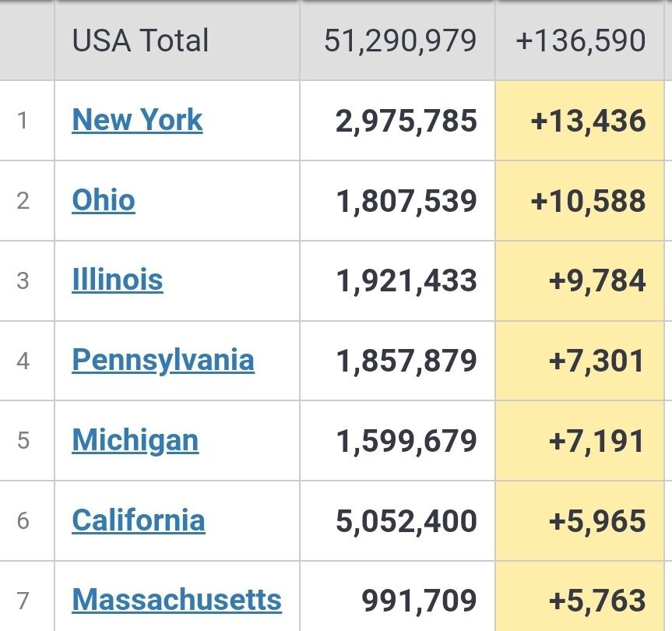672x631 pixels.
Task: Select Ohio new cases +10,588
Action: point(588,201)
